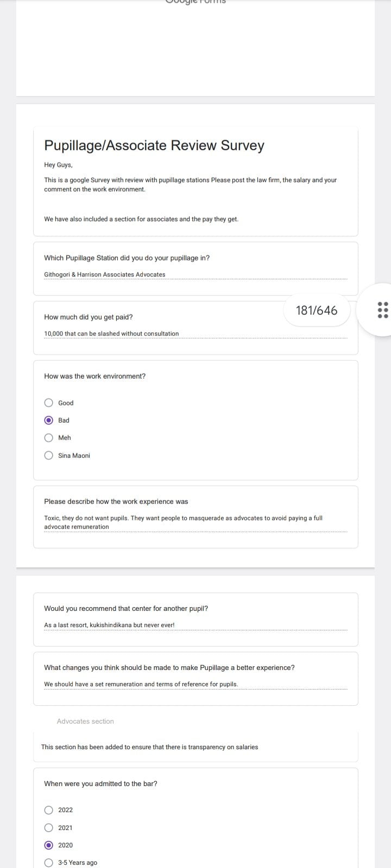Screen dimensions: 391x868
Task: Click the six-dot grid icon on right edge
Action: (382, 310)
